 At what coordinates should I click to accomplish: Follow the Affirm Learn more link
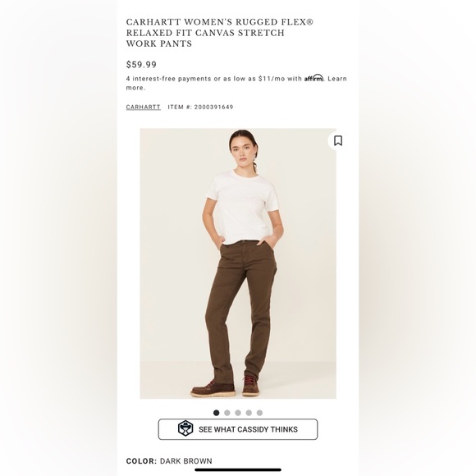(x=236, y=83)
